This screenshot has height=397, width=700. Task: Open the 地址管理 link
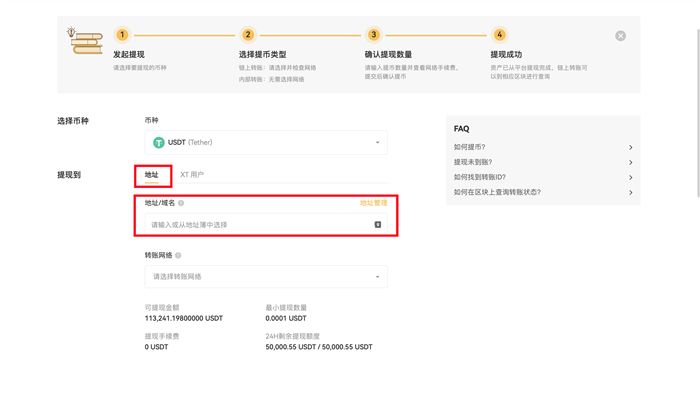tap(374, 203)
